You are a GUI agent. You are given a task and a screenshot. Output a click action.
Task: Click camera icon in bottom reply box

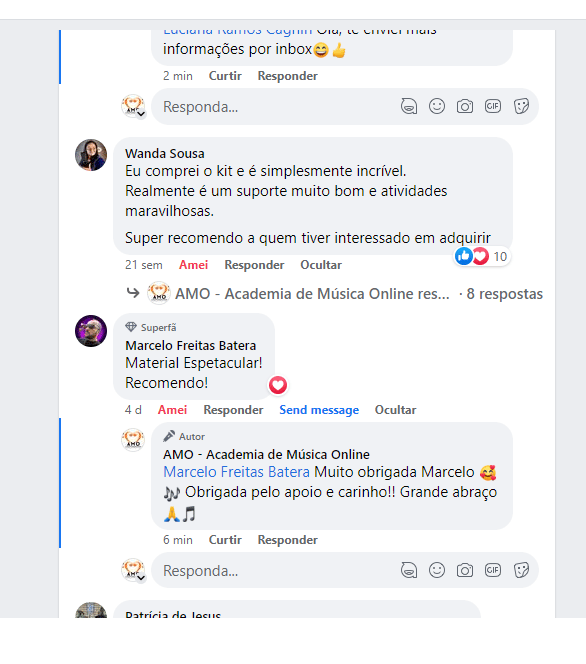[464, 570]
